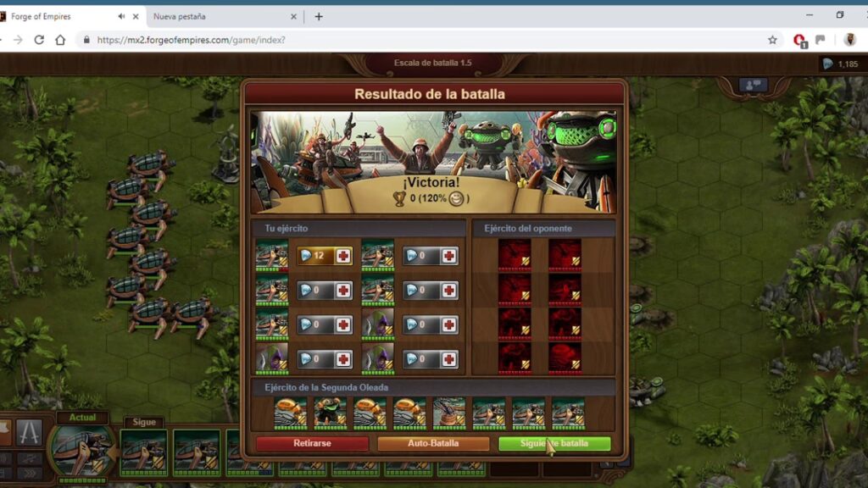Reload the page with the refresh icon
The height and width of the screenshot is (488, 868).
tap(39, 40)
